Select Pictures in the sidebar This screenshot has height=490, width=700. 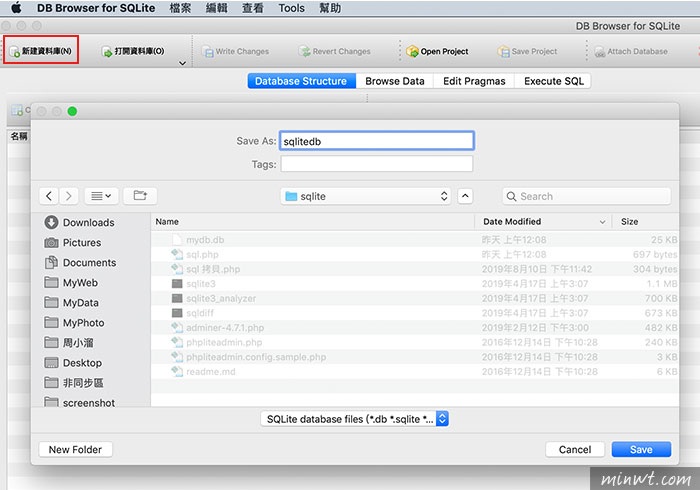pyautogui.click(x=73, y=242)
